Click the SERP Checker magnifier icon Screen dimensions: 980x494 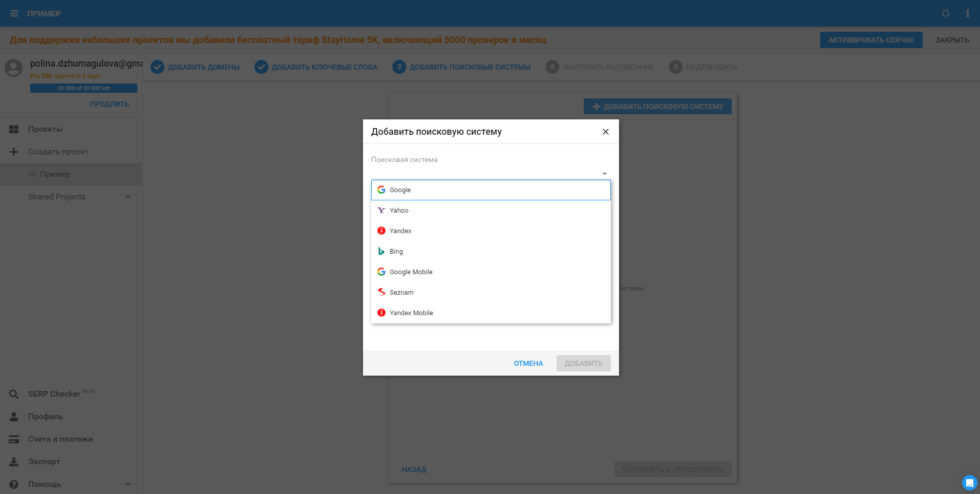pyautogui.click(x=14, y=394)
